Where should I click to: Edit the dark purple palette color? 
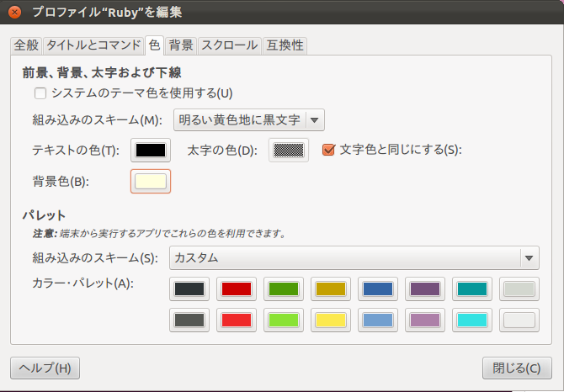[425, 289]
